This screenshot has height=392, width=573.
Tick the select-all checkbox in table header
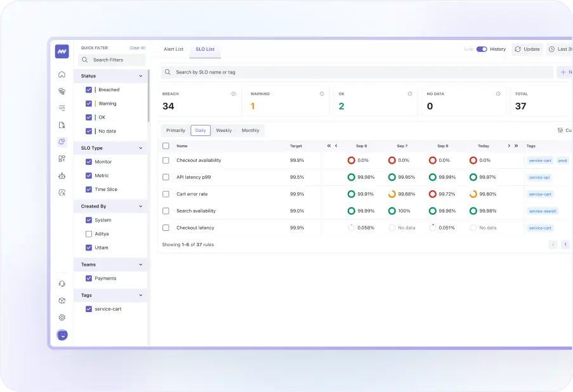(166, 146)
